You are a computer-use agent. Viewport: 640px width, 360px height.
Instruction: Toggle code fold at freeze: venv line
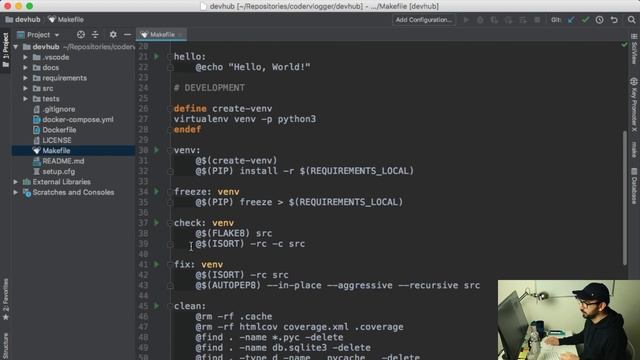170,192
